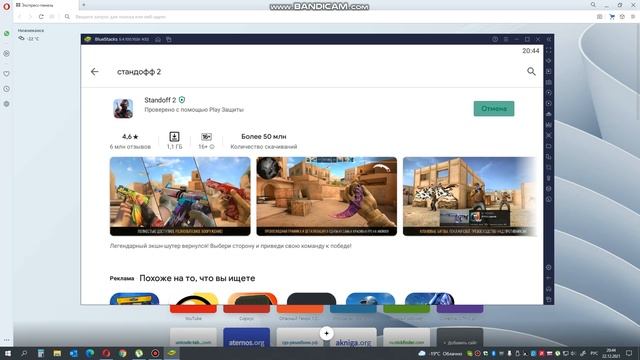Open BlueStacks settings gear in side toolbar
Screen dimensions: 640x360
(549, 267)
